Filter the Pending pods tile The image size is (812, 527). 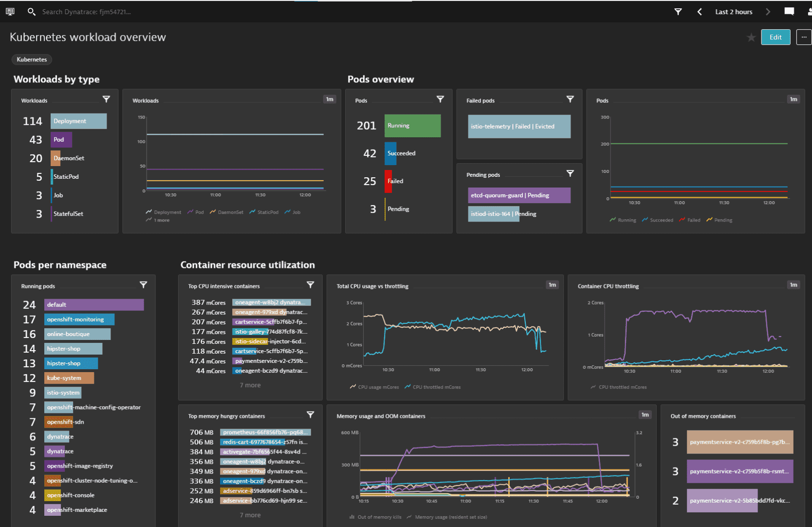click(570, 173)
